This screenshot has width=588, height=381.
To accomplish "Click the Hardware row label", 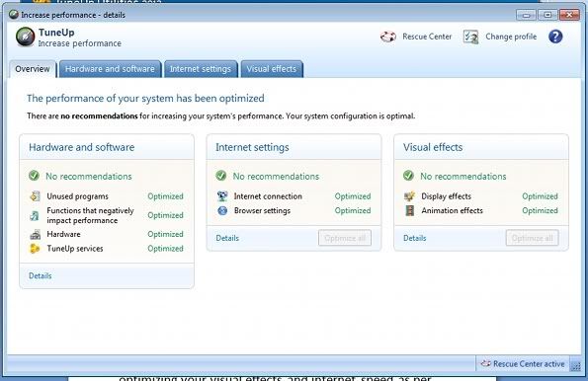I will tap(63, 234).
